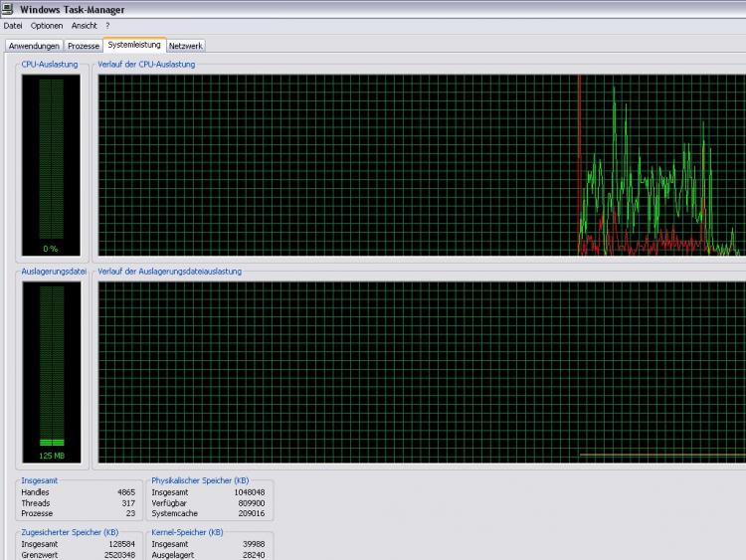Click the 'Physikalischer Speicher (KB)' group heading

click(x=200, y=480)
